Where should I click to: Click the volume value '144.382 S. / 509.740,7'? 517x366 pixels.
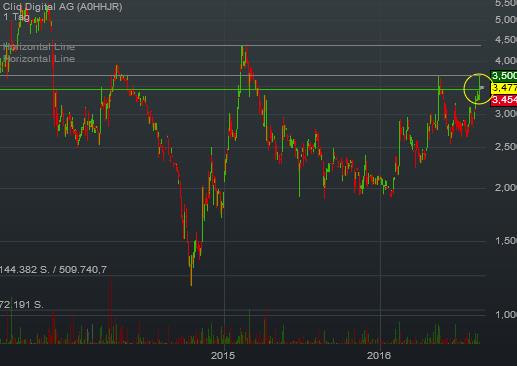(x=53, y=269)
